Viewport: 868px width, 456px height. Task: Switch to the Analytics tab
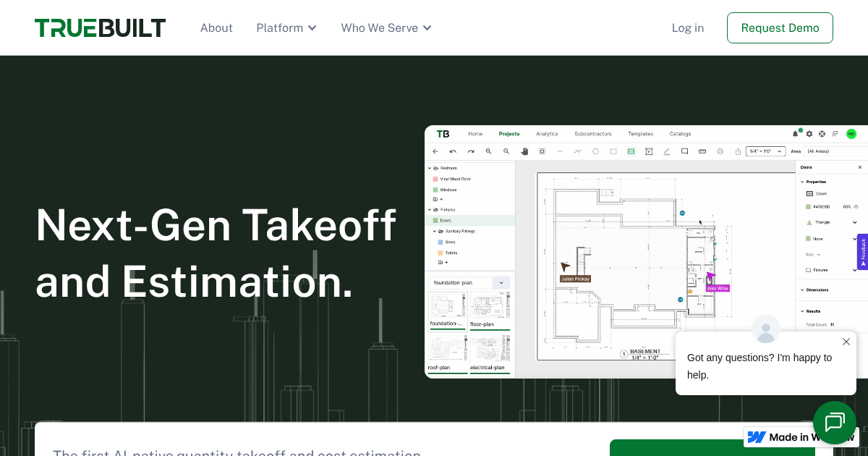(547, 134)
